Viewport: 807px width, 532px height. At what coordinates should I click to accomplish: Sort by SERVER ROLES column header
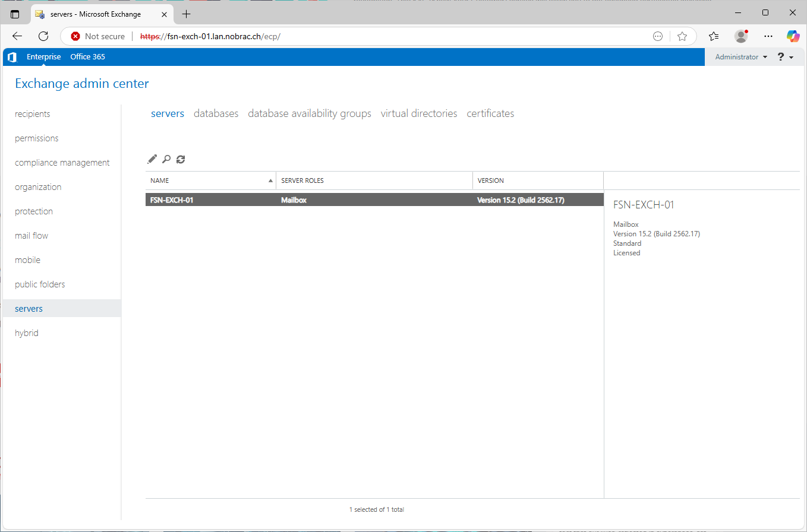(374, 180)
